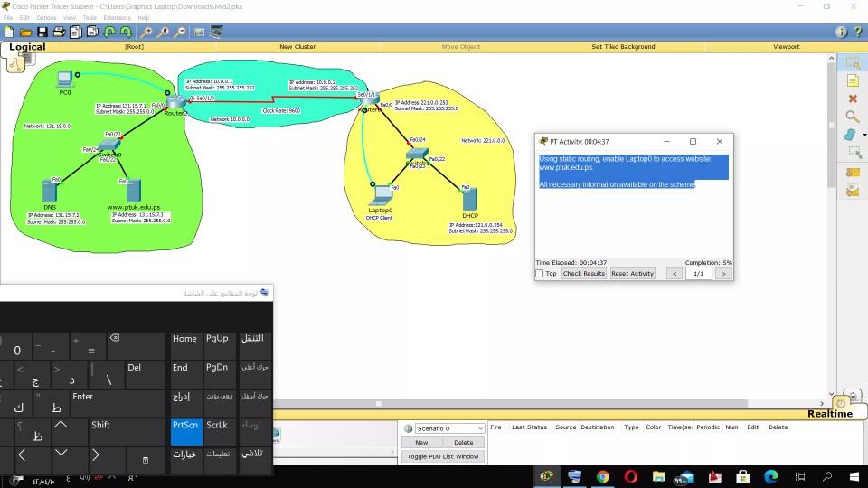Open the Drawing Palette toolbar icon

tap(199, 33)
